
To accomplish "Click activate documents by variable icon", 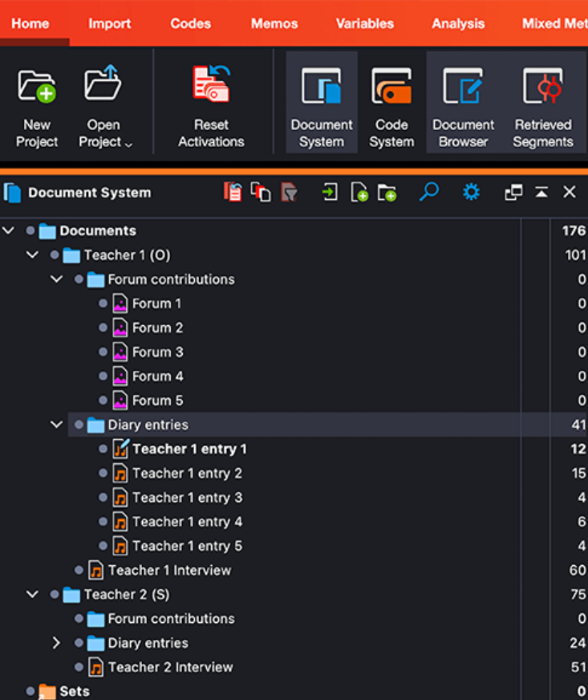I will pos(261,193).
